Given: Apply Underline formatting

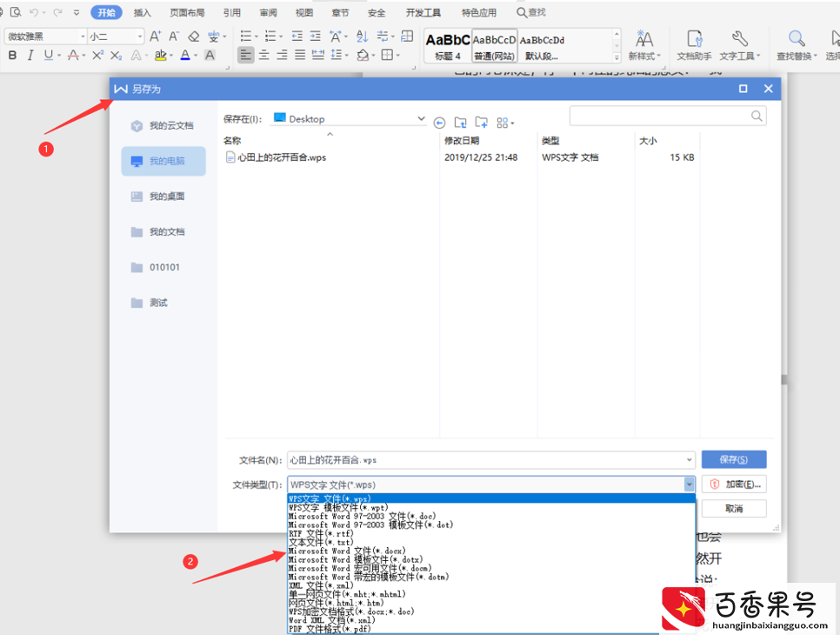Looking at the screenshot, I should [48, 55].
